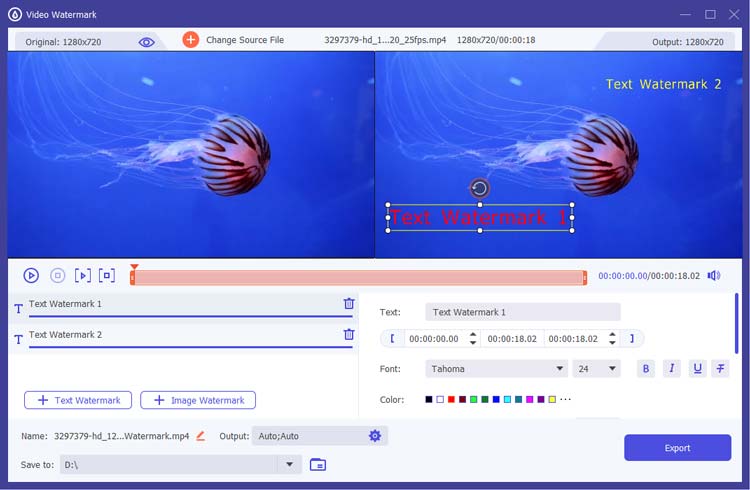The width and height of the screenshot is (750, 490).
Task: Click the play-segment bracket icon
Action: [x=83, y=275]
